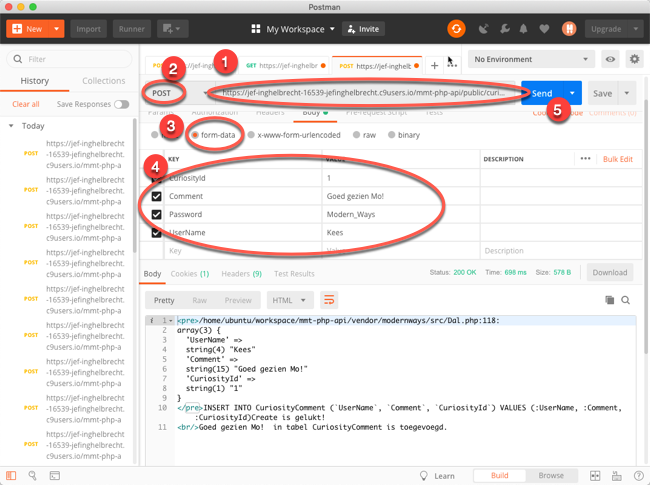Select the raw body type
This screenshot has width=650, height=485.
(x=356, y=135)
